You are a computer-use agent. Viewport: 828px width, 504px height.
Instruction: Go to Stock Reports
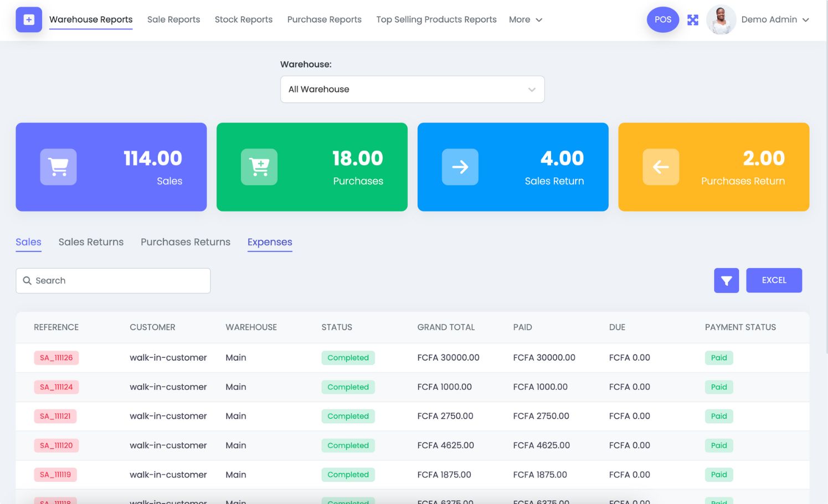(x=244, y=19)
